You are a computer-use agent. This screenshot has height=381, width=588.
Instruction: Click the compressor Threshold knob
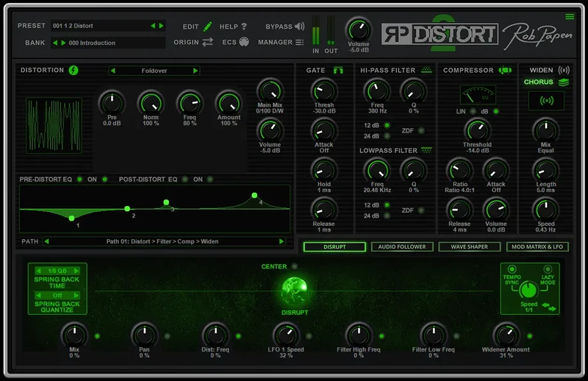pos(477,130)
